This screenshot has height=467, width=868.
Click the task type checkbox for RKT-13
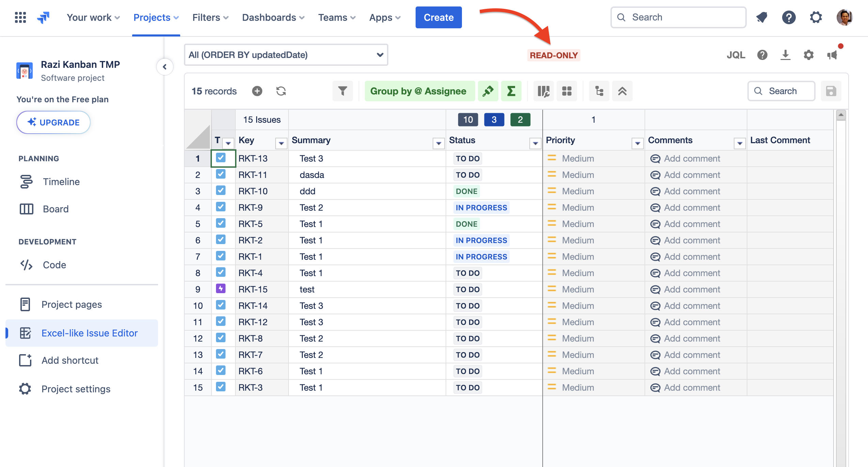[x=221, y=158]
